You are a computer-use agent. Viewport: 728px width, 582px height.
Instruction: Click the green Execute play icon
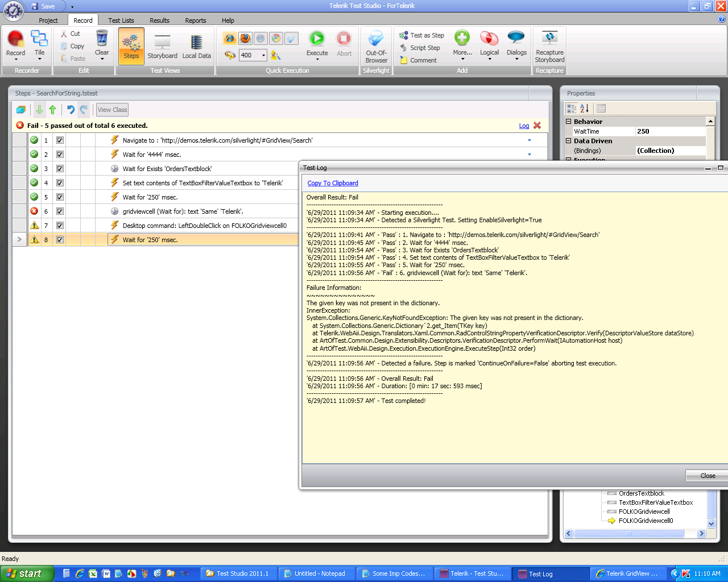point(317,39)
